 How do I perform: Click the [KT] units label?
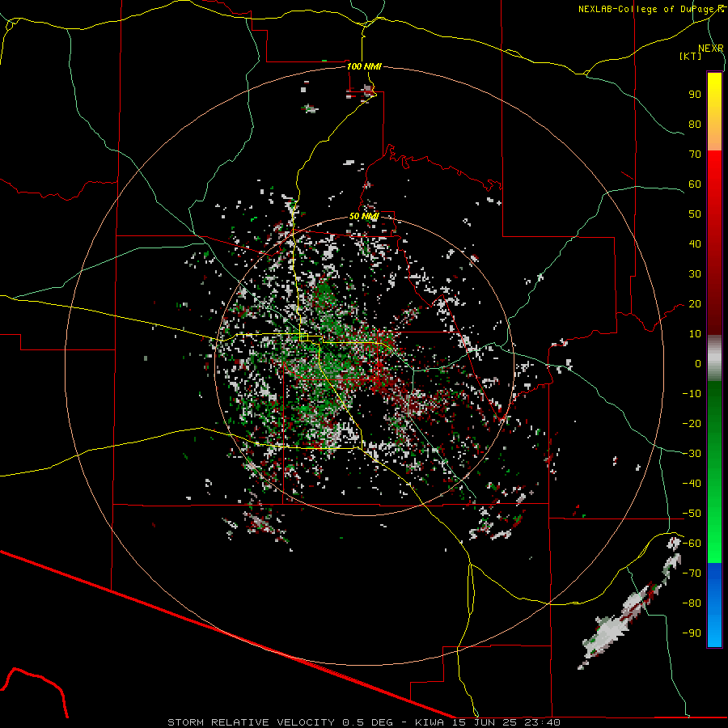click(690, 56)
